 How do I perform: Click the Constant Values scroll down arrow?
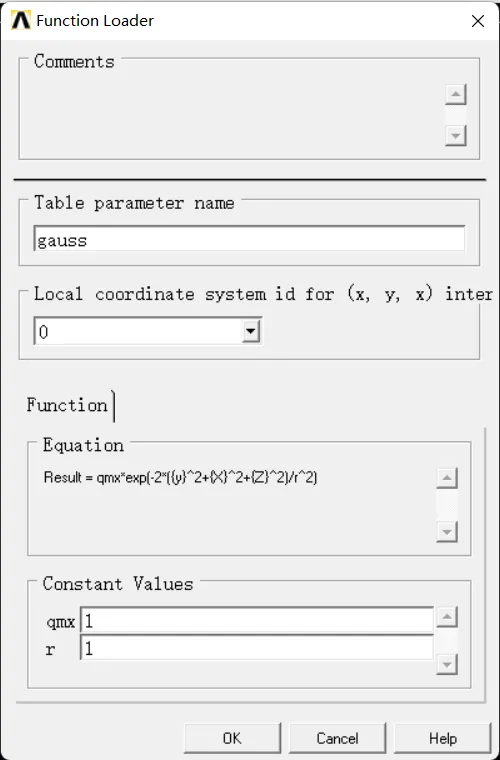[x=447, y=664]
